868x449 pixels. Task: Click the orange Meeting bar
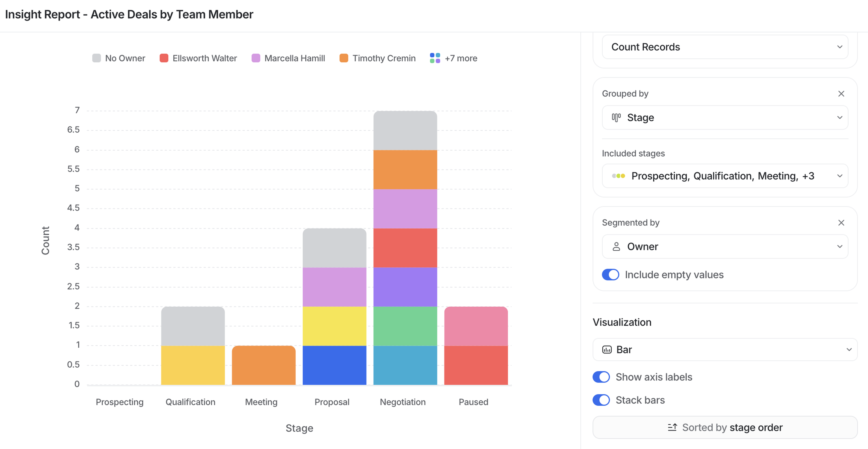pyautogui.click(x=264, y=365)
